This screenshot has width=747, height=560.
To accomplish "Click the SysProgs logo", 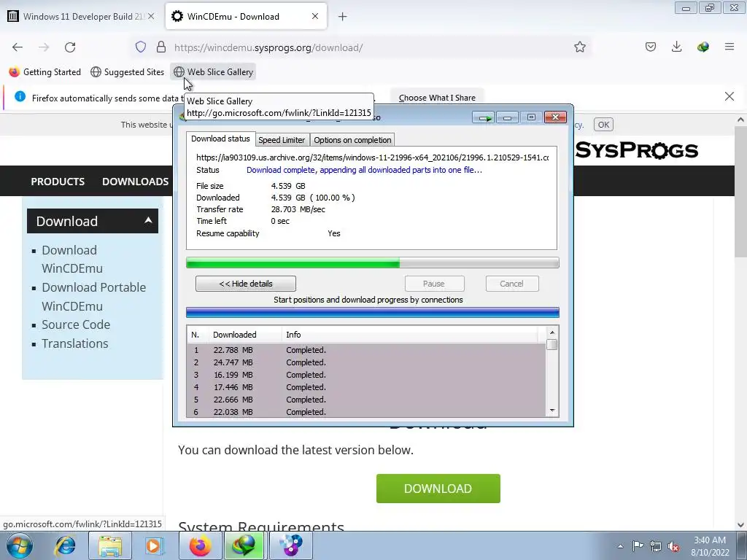I will pos(636,150).
